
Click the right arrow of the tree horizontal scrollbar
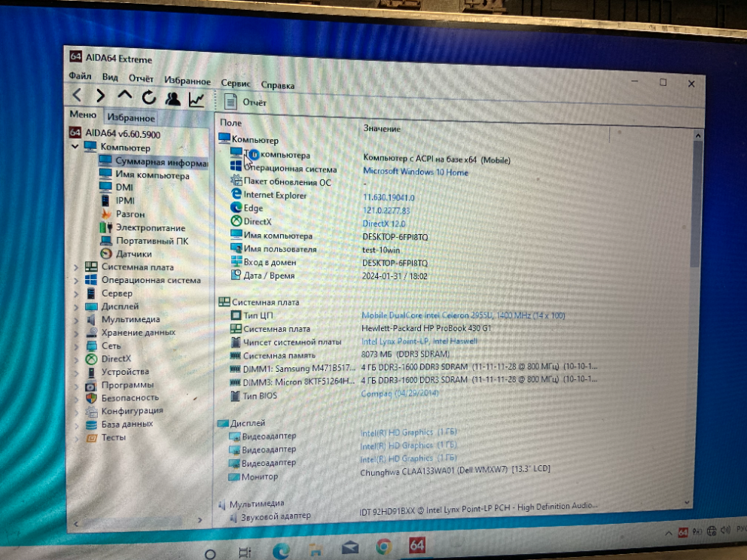tap(200, 520)
